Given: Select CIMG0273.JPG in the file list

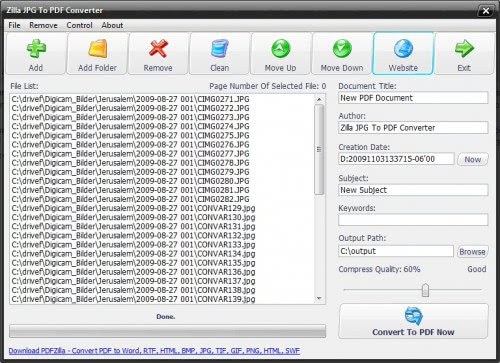Looking at the screenshot, I should [130, 117].
